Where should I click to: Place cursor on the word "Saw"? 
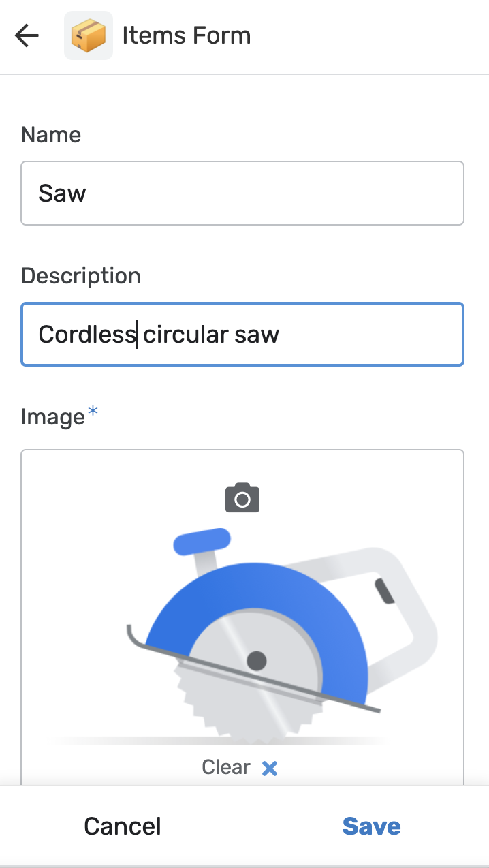[x=62, y=193]
